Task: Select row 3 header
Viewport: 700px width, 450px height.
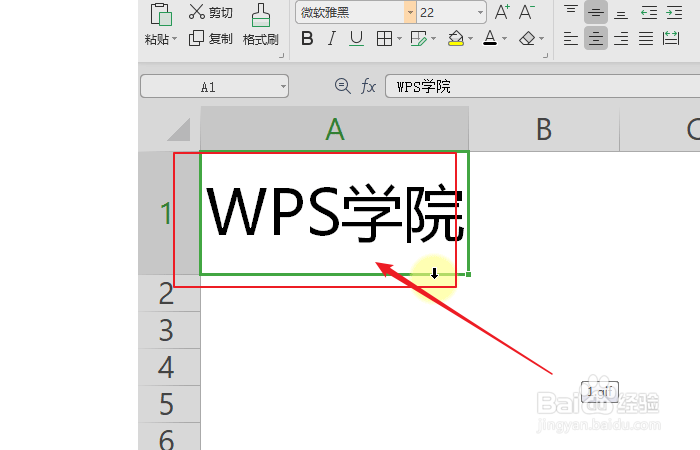Action: click(x=169, y=330)
